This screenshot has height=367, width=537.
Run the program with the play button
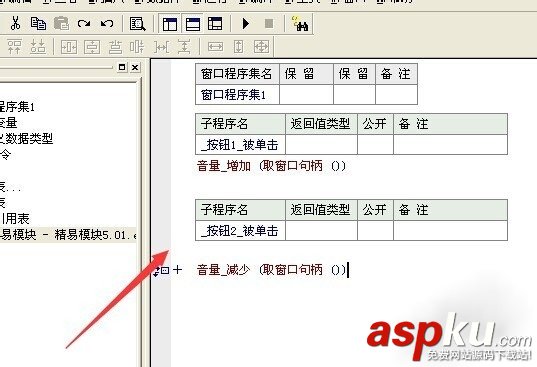(246, 24)
